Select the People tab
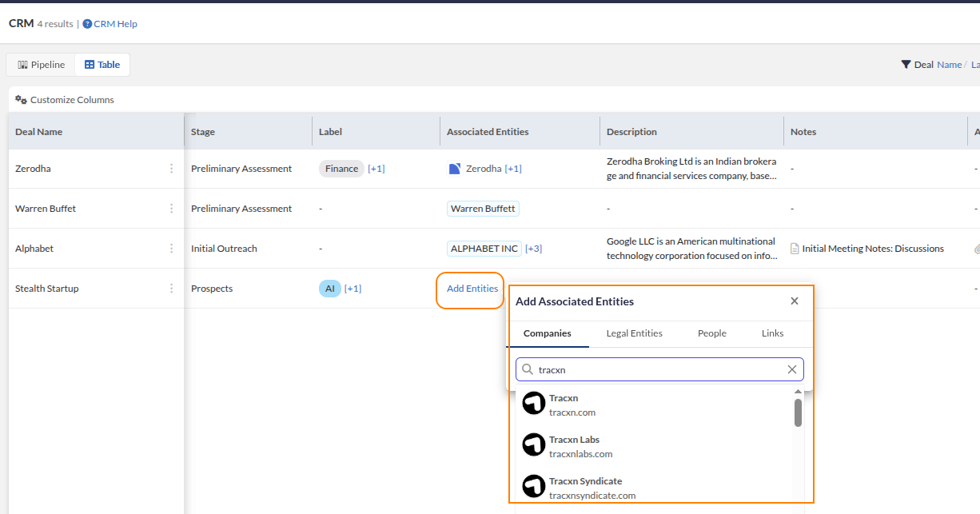980x514 pixels. [711, 333]
